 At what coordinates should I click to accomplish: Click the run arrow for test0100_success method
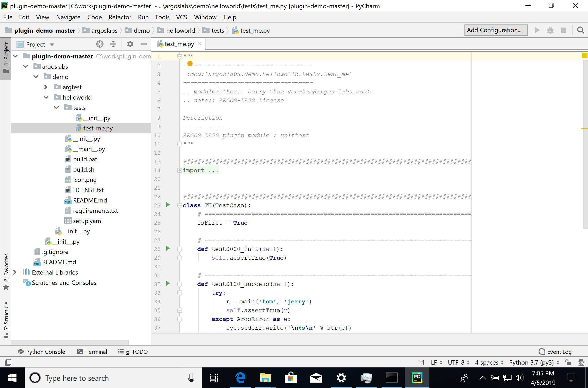(169, 284)
